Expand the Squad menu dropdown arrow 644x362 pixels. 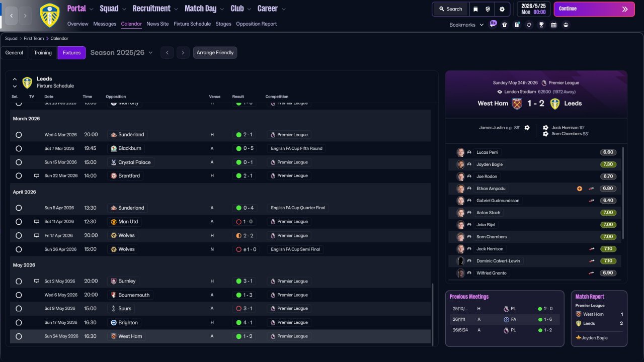[124, 9]
